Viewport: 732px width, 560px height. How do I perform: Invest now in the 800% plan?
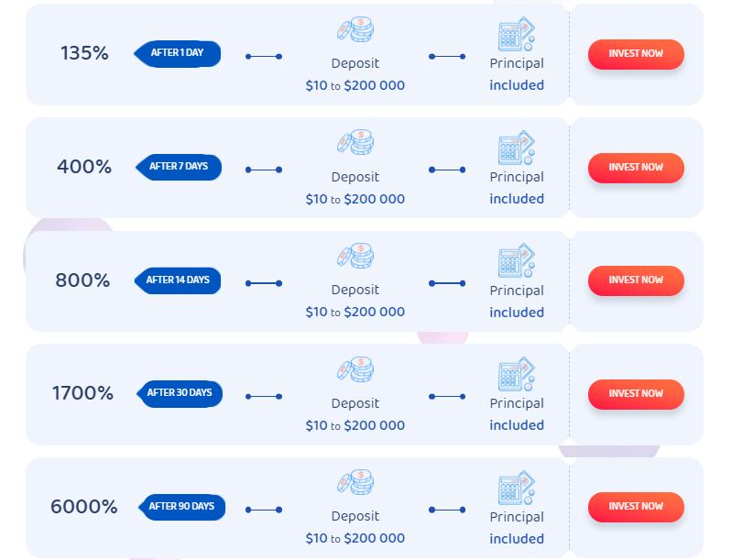point(636,280)
